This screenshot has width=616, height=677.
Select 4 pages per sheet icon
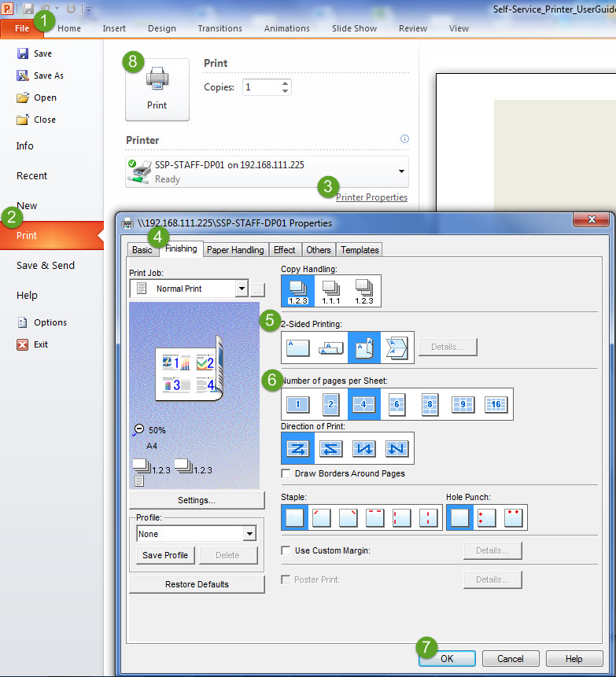363,404
